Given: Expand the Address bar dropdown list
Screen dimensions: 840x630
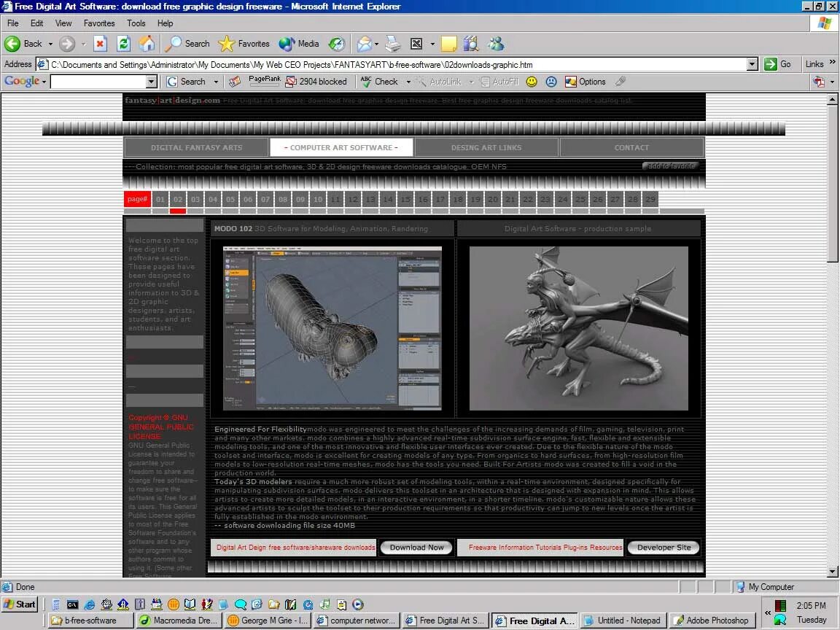Looking at the screenshot, I should click(x=752, y=64).
